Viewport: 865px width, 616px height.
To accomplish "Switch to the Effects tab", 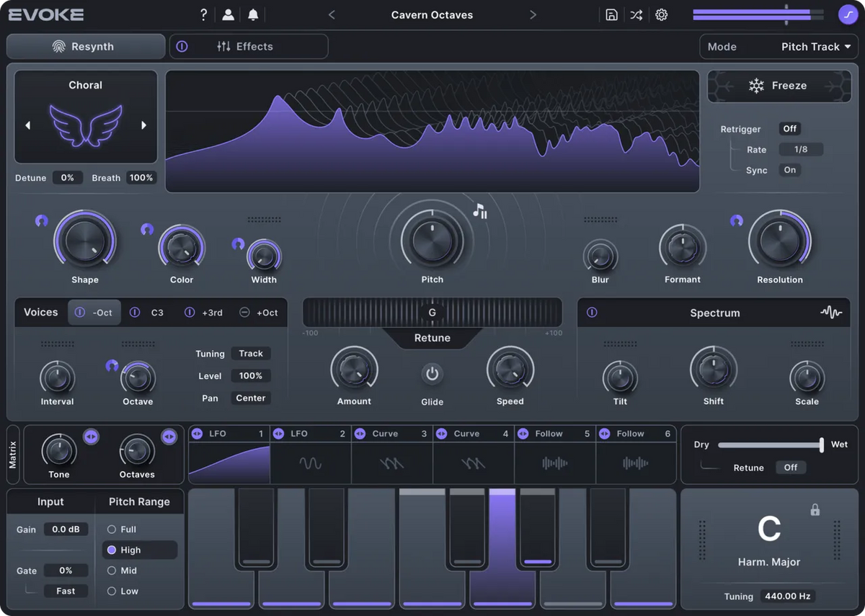I will coord(249,46).
